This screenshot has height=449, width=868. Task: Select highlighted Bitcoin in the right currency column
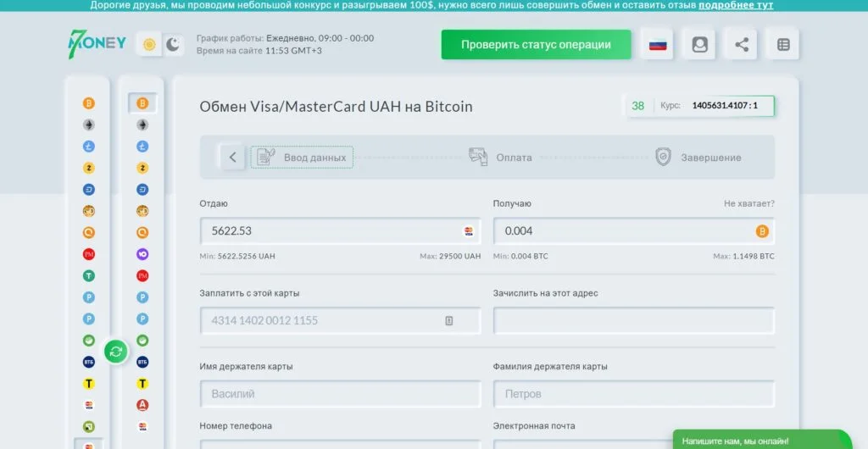[142, 103]
